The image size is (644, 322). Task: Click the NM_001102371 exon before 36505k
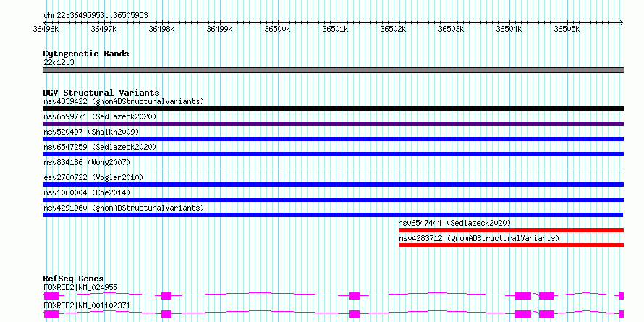tap(546, 314)
